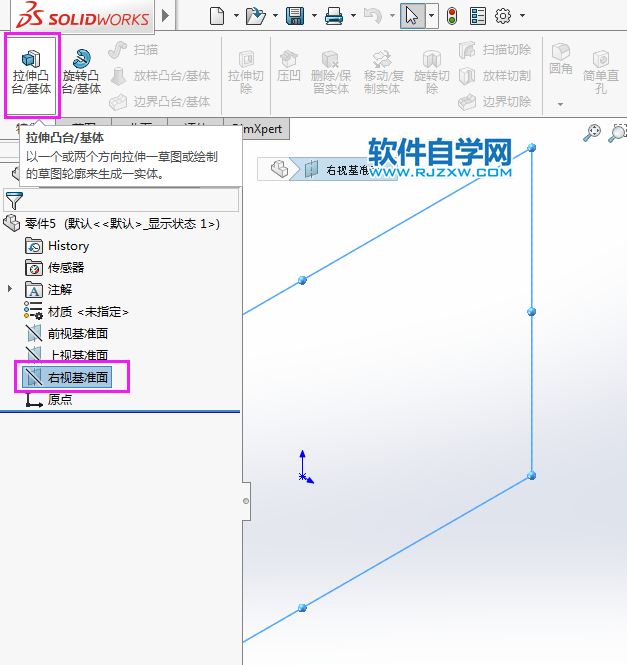627x665 pixels.
Task: Open the Select tool dropdown arrow
Action: coord(431,16)
